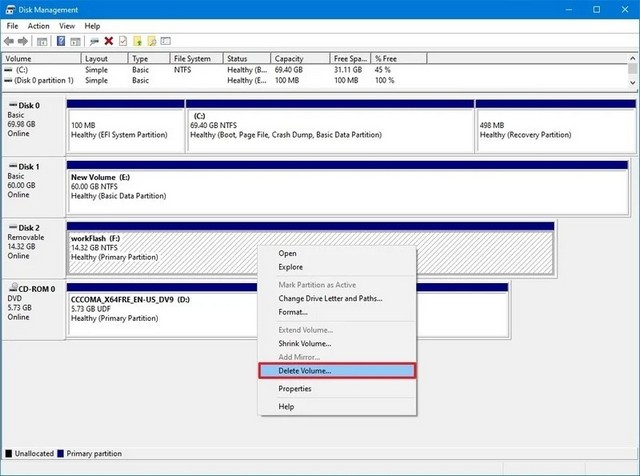Click the Forward arrow toolbar icon
The width and height of the screenshot is (640, 476).
click(23, 41)
